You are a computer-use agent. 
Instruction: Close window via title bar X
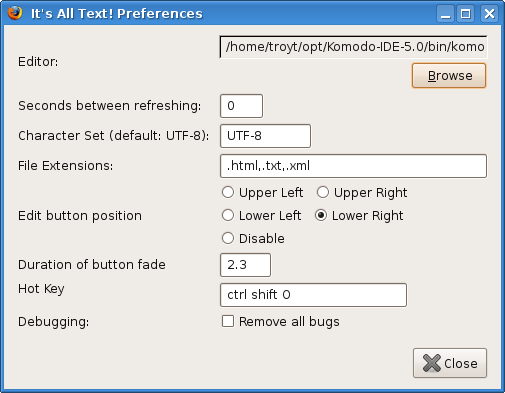(x=489, y=14)
